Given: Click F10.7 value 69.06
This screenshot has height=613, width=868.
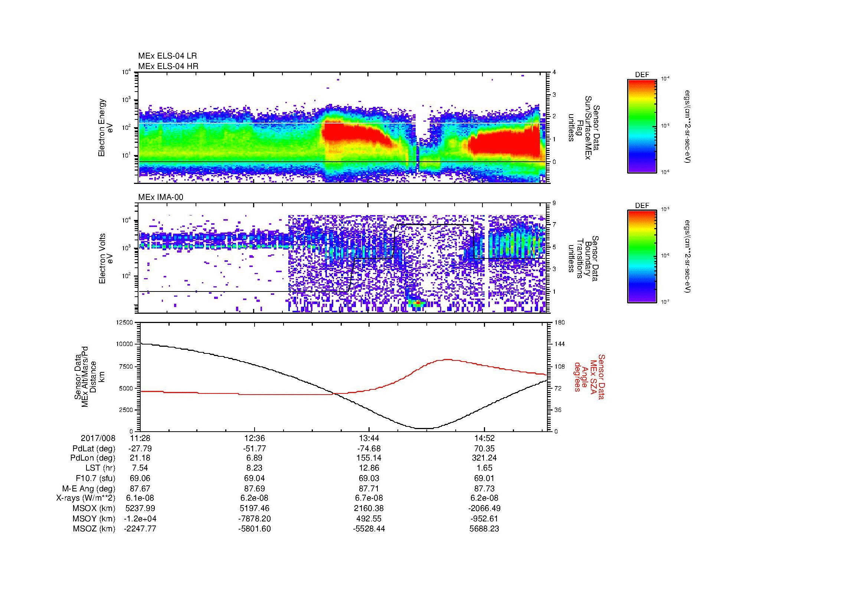Looking at the screenshot, I should pos(140,478).
